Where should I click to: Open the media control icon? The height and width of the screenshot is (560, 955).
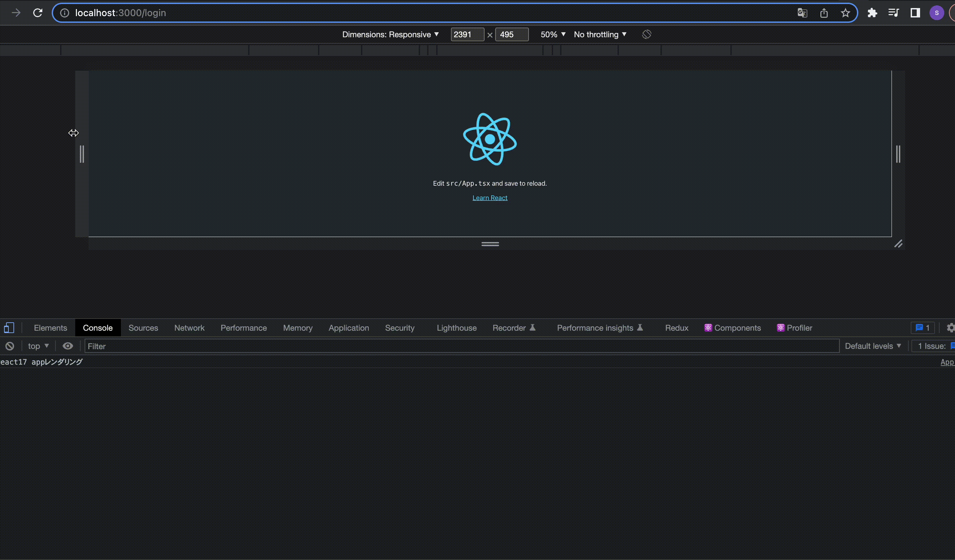(893, 13)
